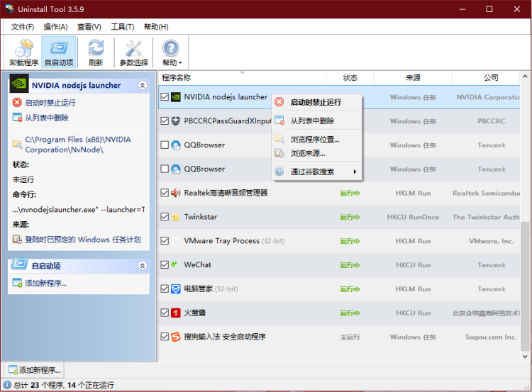Viewport: 532px width, 392px height.
Task: Click the Google icon beside 通过谷歌搜索
Action: point(279,172)
